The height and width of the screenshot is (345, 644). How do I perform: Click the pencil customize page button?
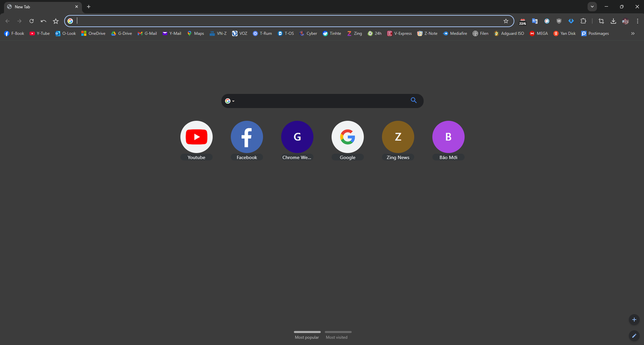[x=634, y=335]
